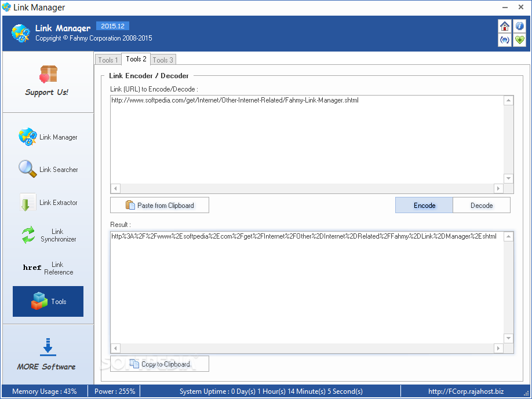Click the Support Us gift box icon
Viewport: 532px width, 399px height.
[x=49, y=74]
